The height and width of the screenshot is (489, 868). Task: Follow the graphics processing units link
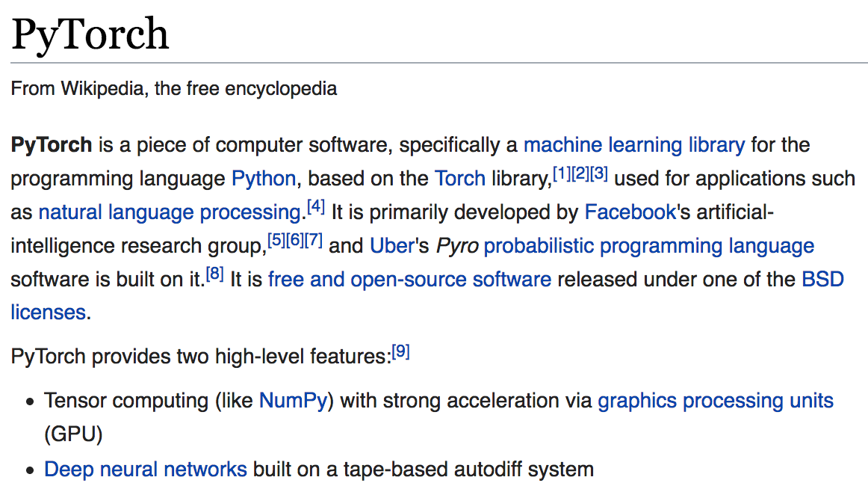715,401
